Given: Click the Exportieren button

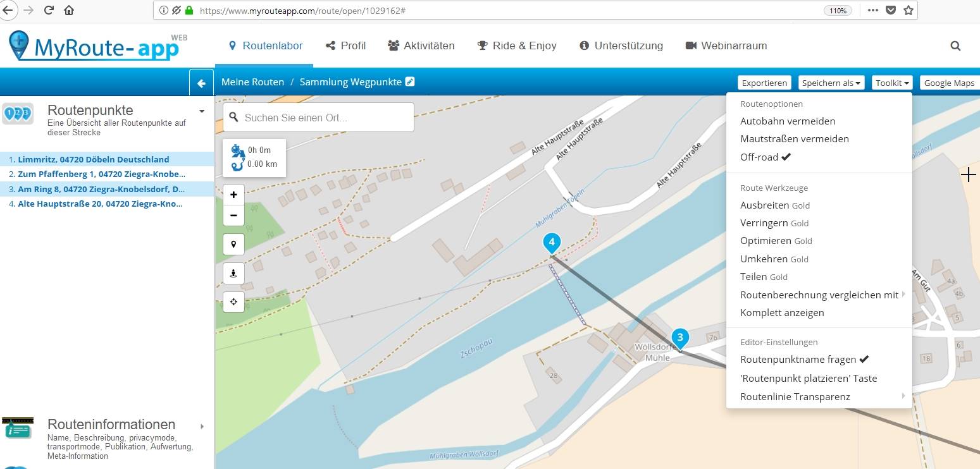Looking at the screenshot, I should [x=764, y=83].
